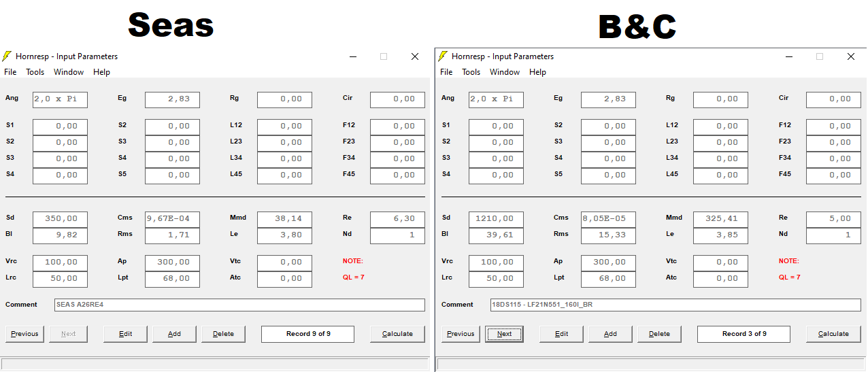Select the Cms 9,67E-04 field in Seas window
This screenshot has height=372, width=868.
(x=172, y=219)
